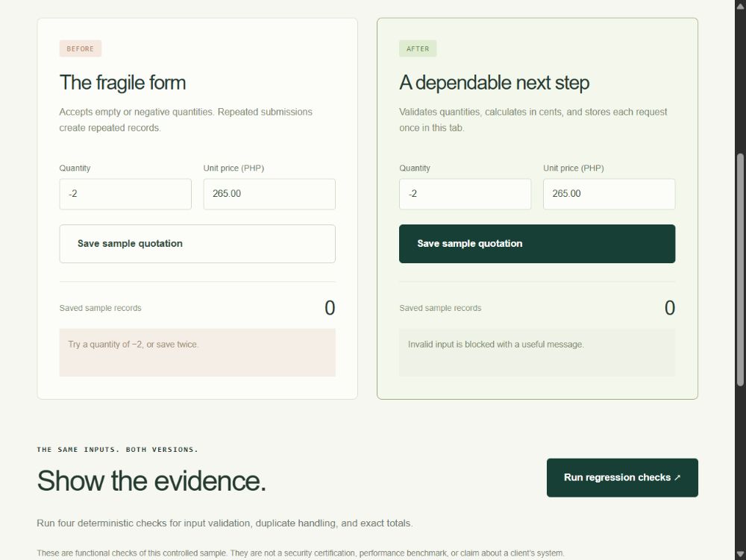Click 'THE SAME INPUTS. BOTH VERSIONS.' label
Image resolution: width=746 pixels, height=560 pixels.
[x=118, y=449]
